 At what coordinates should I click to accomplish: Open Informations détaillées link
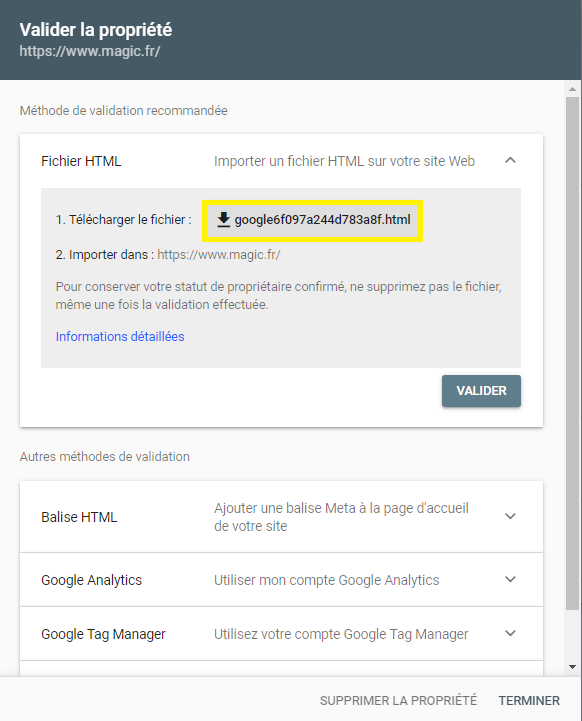120,337
